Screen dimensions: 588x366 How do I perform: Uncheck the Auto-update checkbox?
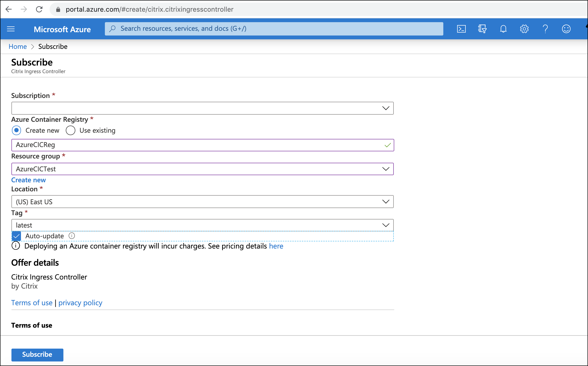16,236
